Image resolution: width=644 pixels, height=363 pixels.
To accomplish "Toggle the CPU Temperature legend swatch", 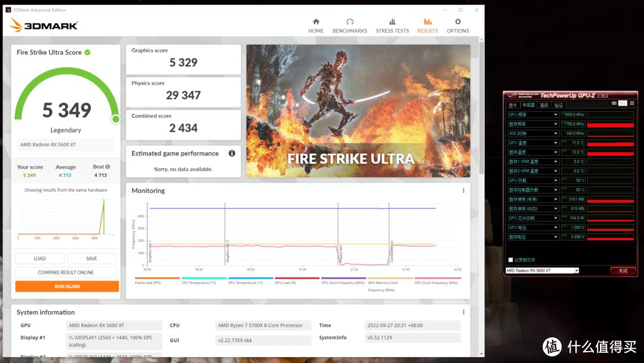I will click(204, 278).
